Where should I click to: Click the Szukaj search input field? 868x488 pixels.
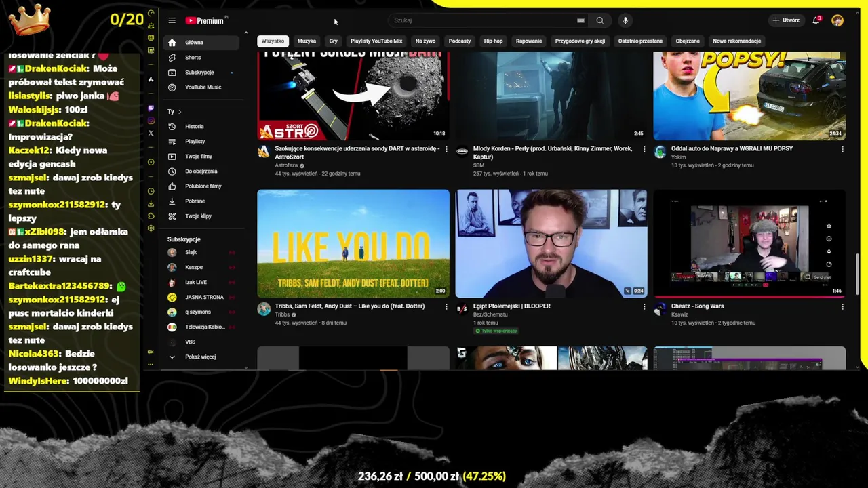coord(481,20)
